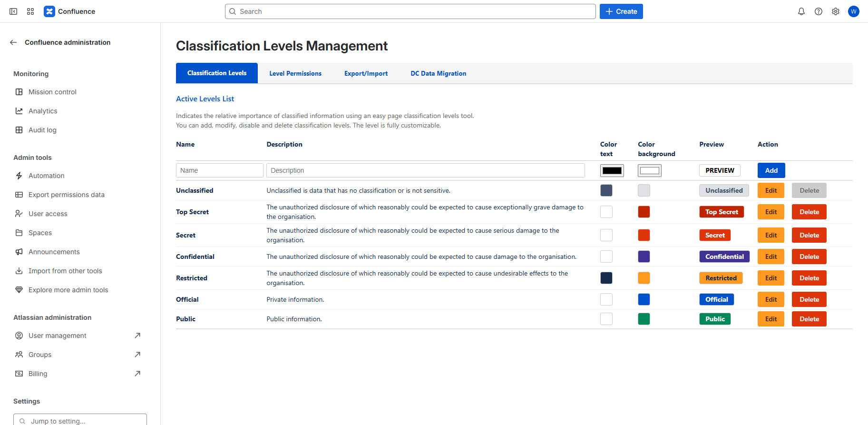The image size is (868, 425).
Task: Click the back arrow beside Confluence administration
Action: coord(13,42)
